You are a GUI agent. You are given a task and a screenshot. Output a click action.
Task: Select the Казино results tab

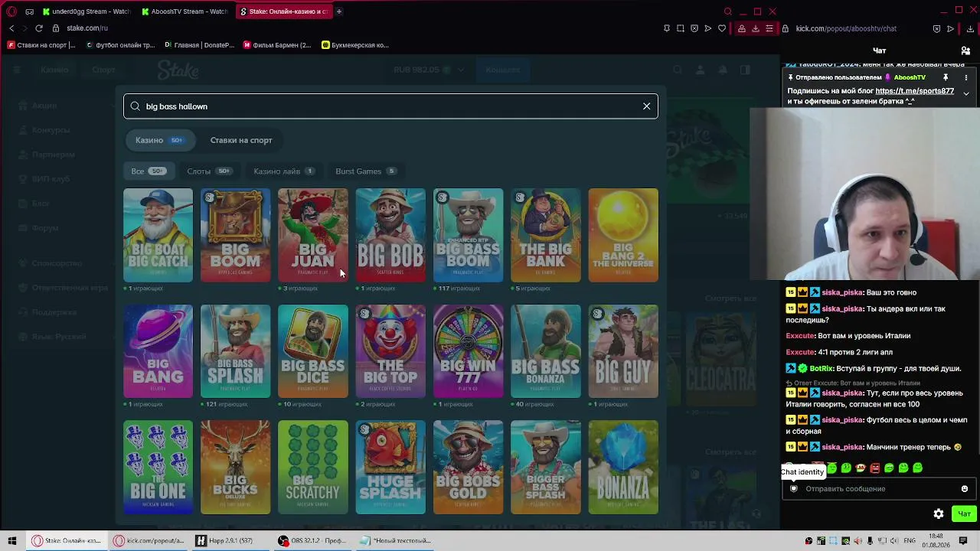pyautogui.click(x=159, y=140)
